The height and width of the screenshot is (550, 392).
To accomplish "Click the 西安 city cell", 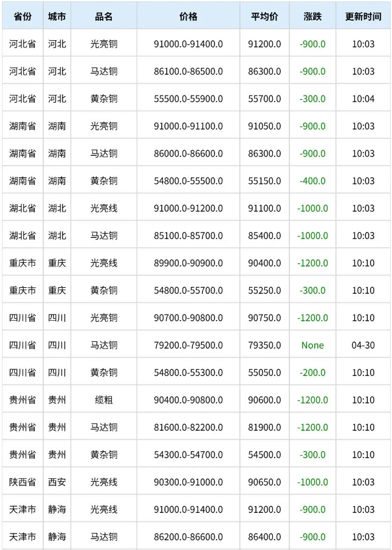I will [x=57, y=482].
